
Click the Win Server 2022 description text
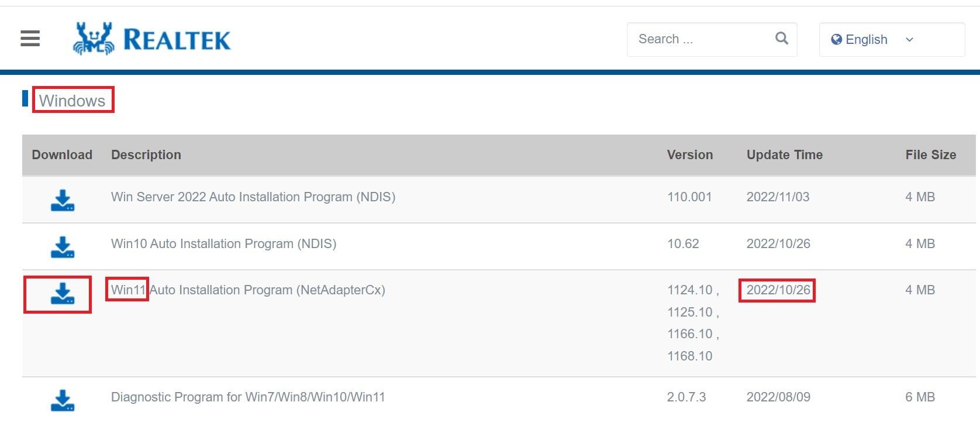pos(253,197)
